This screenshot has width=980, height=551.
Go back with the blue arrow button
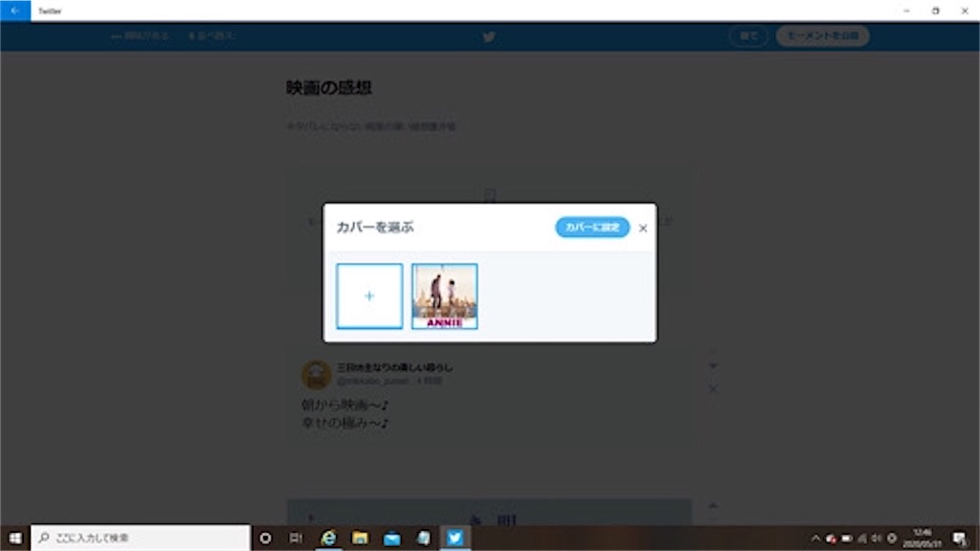point(15,11)
